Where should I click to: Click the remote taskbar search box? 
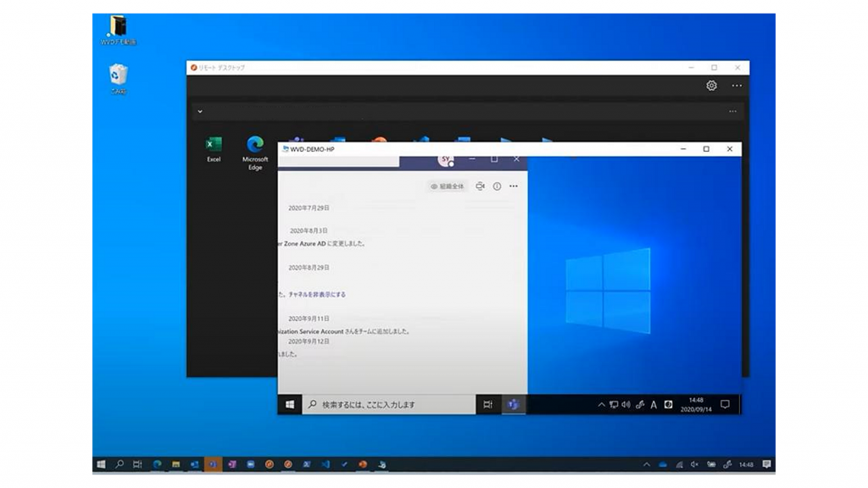coord(390,405)
